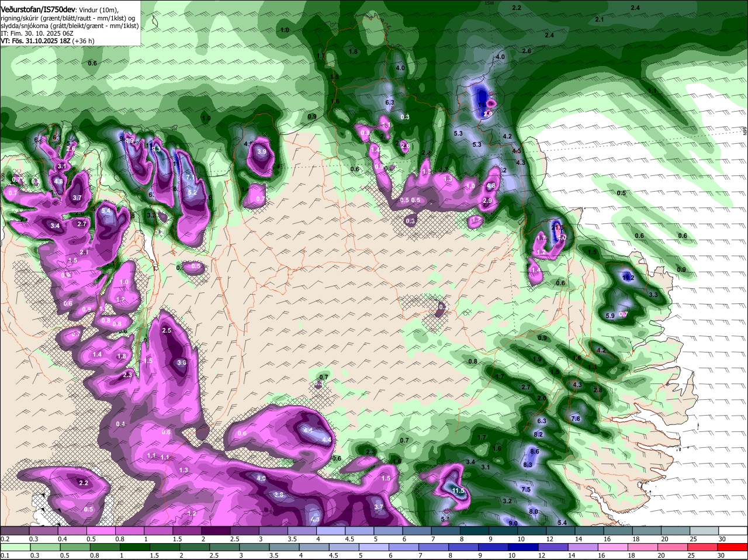
Task: Select the map value 5.9
Action: [610, 316]
